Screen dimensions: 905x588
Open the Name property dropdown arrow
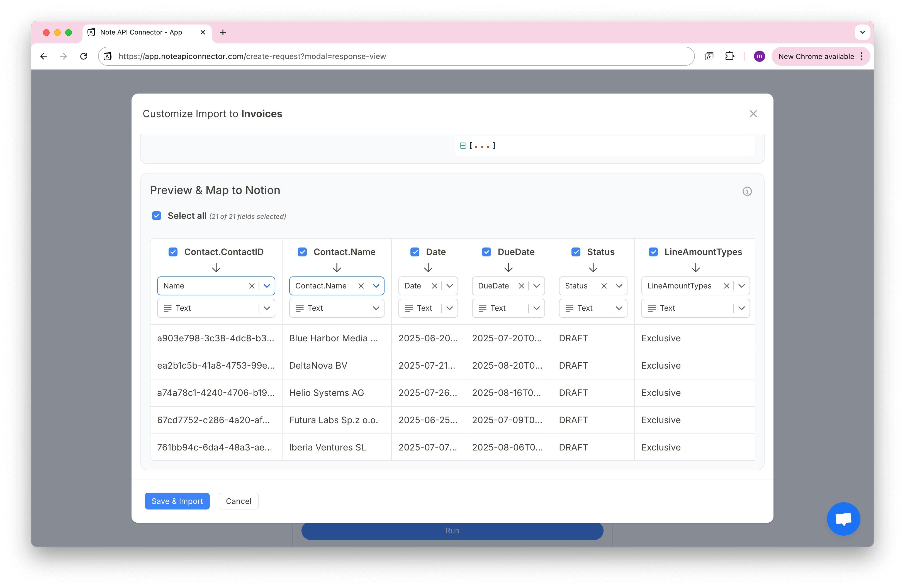click(x=267, y=286)
